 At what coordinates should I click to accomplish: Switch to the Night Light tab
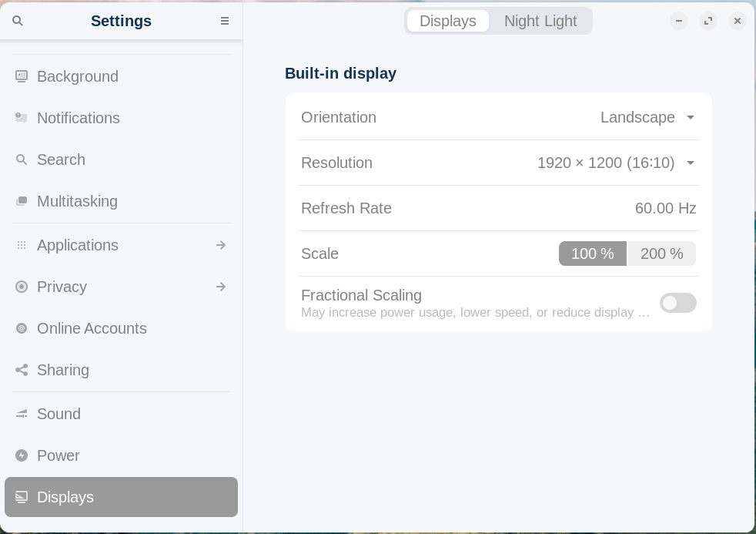tap(540, 21)
